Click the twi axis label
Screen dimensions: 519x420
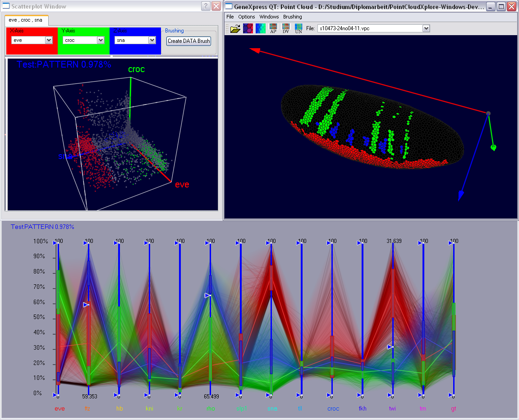(393, 409)
